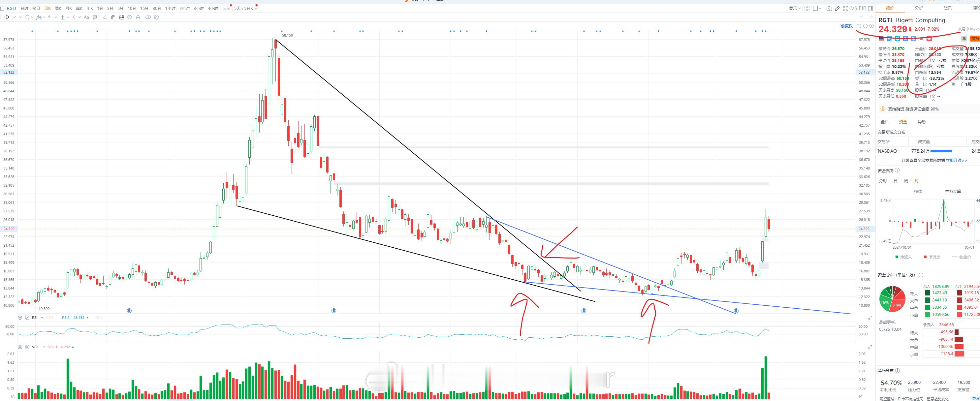980x401 pixels.
Task: Collapse the quote details panel chevron
Action: click(933, 100)
